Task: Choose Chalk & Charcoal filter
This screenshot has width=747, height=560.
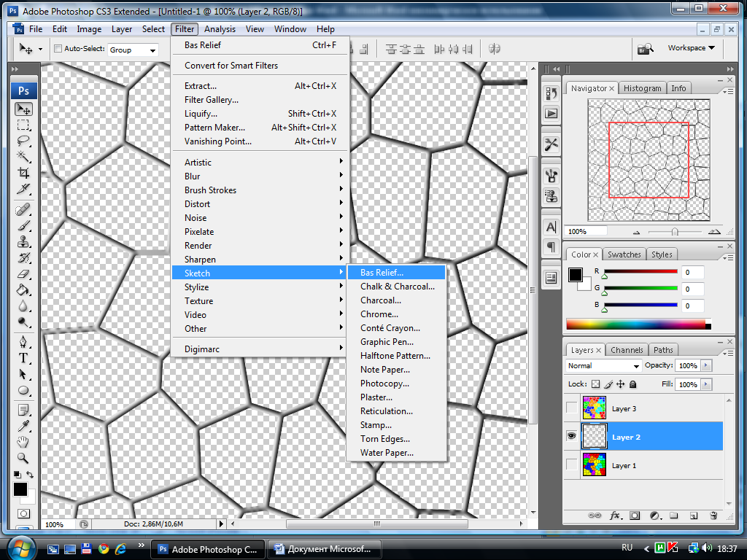Action: coord(396,286)
